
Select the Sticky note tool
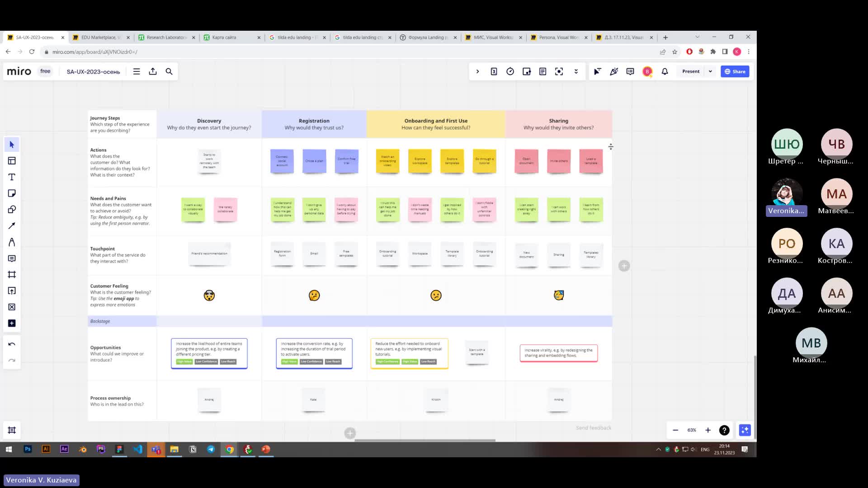pos(12,193)
